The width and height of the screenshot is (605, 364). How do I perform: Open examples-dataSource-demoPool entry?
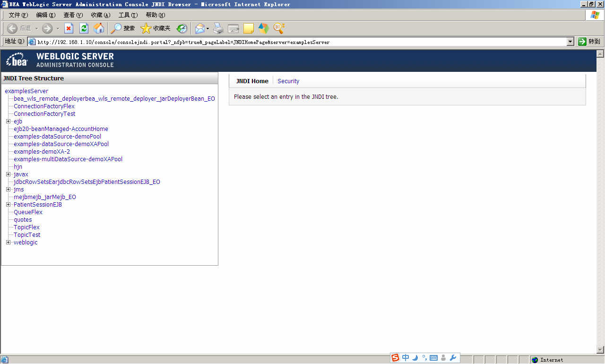[x=57, y=137]
